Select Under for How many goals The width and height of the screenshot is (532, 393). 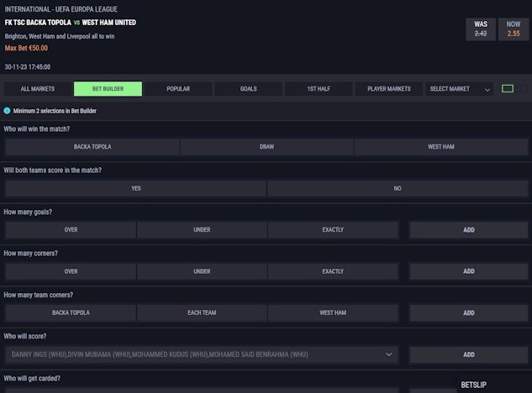[202, 230]
